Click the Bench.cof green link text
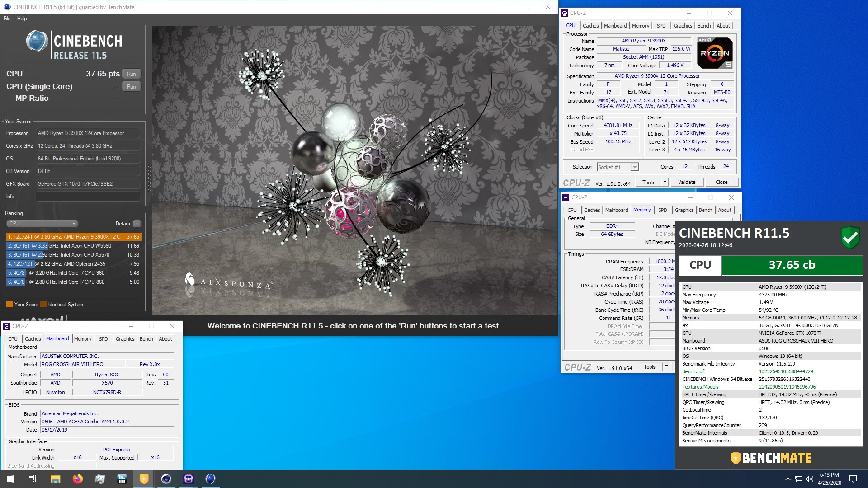 coord(693,371)
